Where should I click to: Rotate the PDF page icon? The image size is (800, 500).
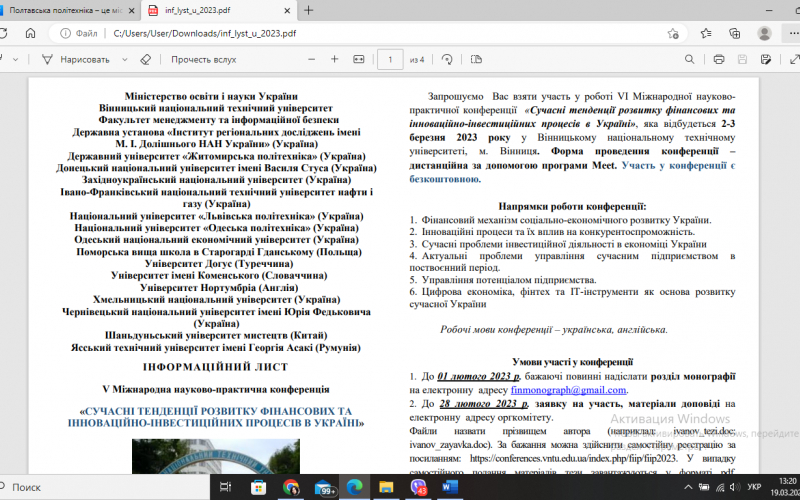pos(447,60)
